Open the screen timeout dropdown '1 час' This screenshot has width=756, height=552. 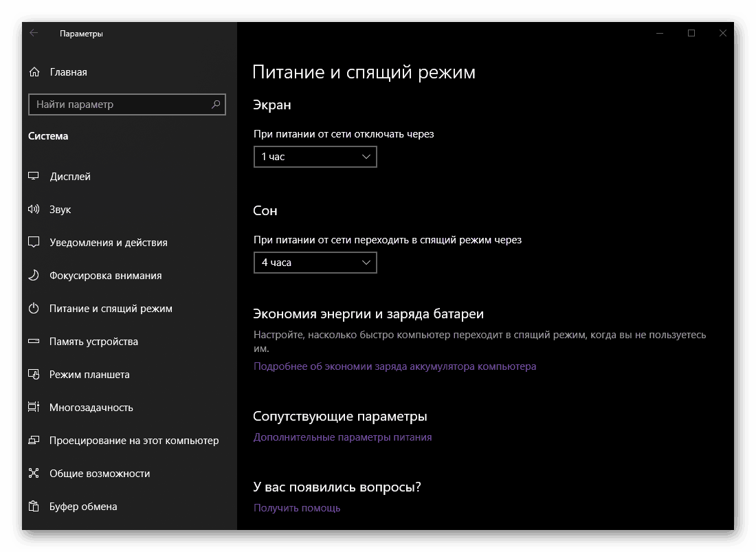(x=315, y=157)
